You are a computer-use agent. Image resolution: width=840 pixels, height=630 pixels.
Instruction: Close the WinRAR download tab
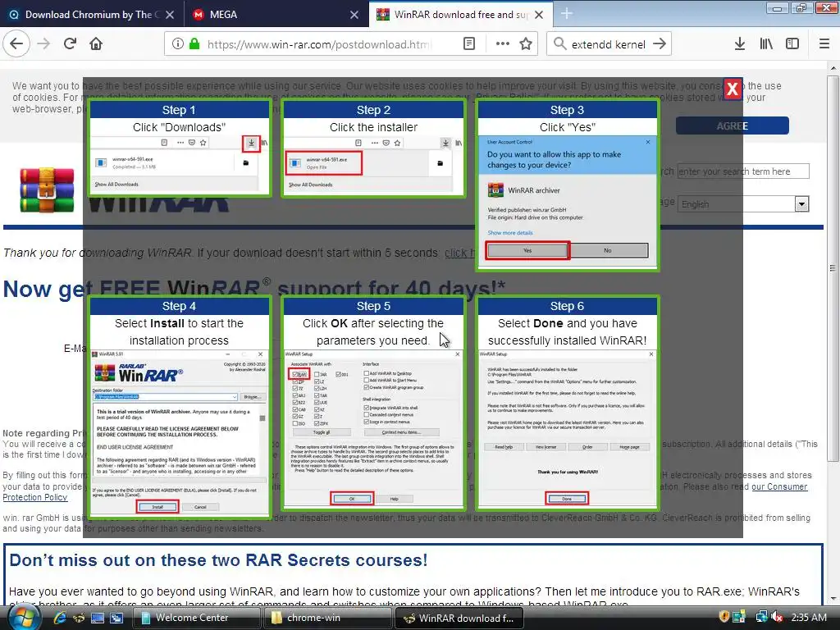(x=539, y=15)
